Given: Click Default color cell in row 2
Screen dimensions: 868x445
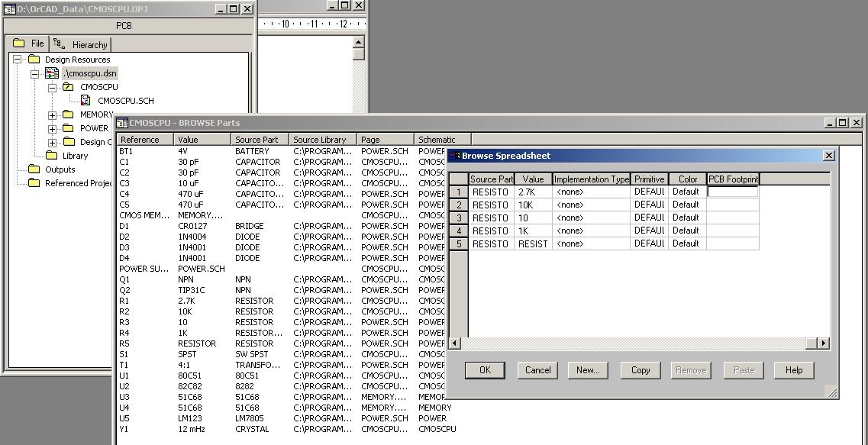Looking at the screenshot, I should pyautogui.click(x=687, y=205).
